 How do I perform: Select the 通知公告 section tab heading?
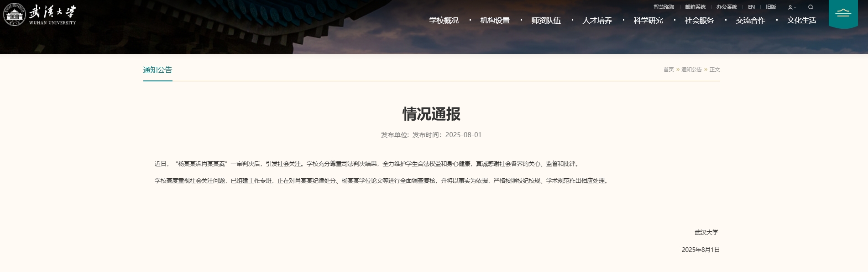coord(157,70)
